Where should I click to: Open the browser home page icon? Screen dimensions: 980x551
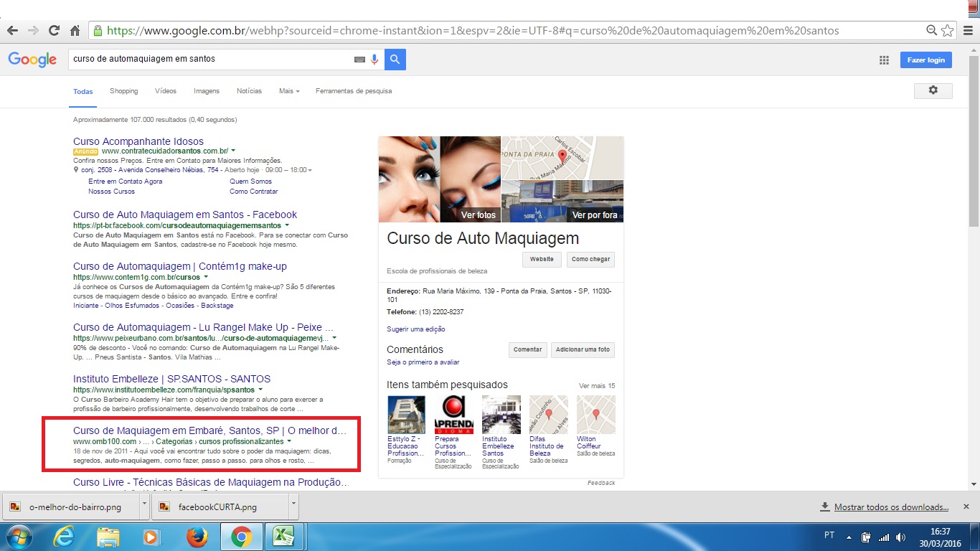75,31
